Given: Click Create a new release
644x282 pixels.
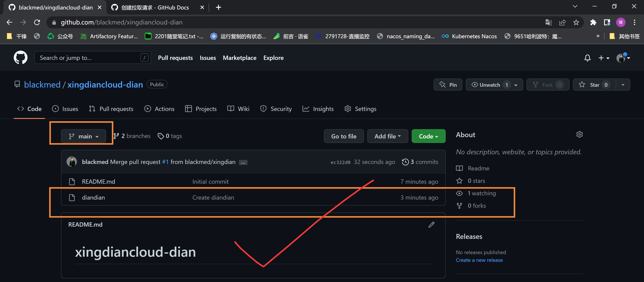Looking at the screenshot, I should click(479, 260).
